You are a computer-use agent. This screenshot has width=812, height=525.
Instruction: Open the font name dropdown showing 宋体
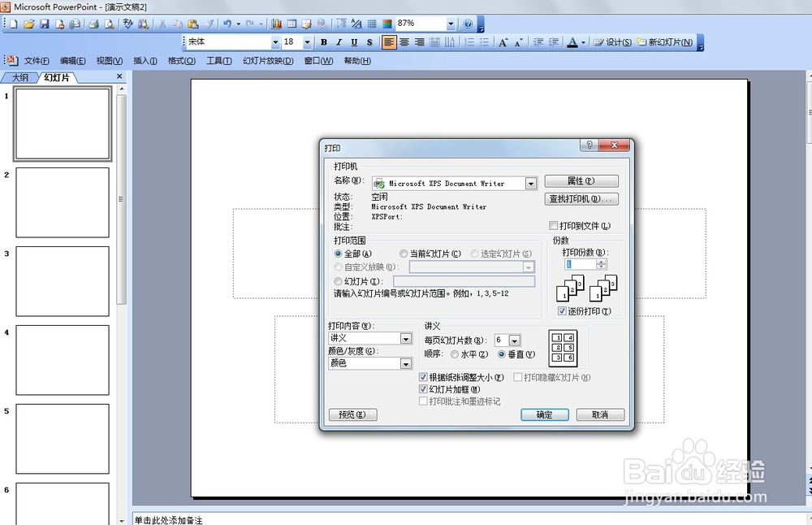pos(275,42)
